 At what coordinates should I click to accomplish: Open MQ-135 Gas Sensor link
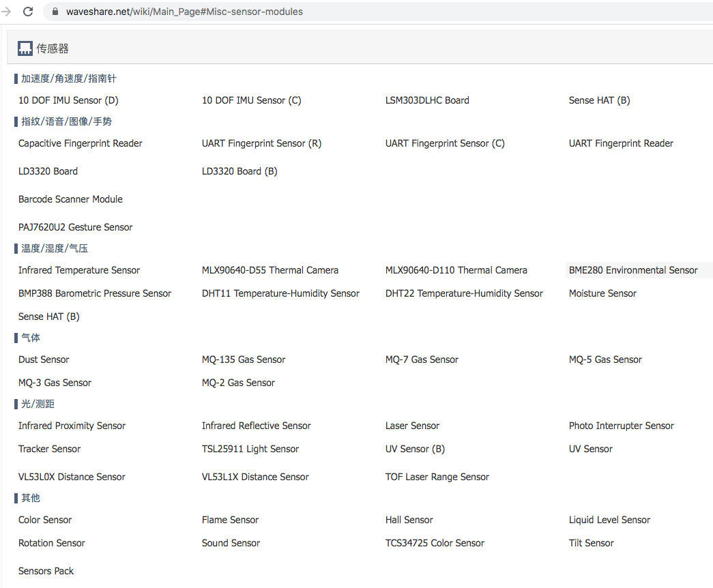(244, 359)
